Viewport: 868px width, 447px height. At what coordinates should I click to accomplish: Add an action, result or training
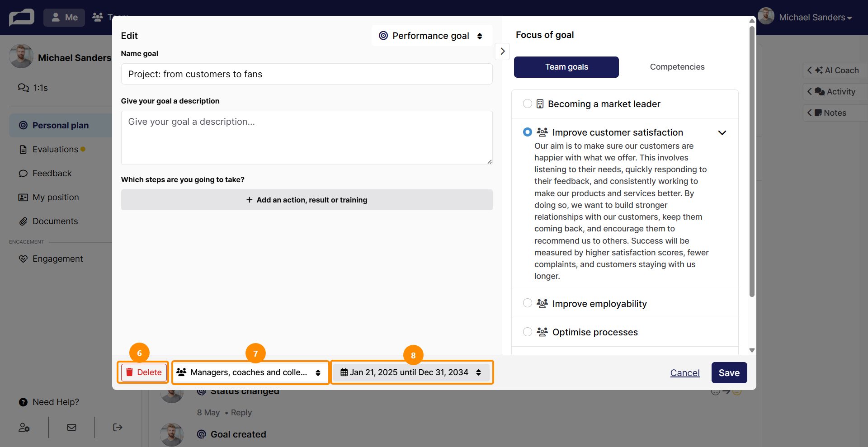[x=307, y=200]
